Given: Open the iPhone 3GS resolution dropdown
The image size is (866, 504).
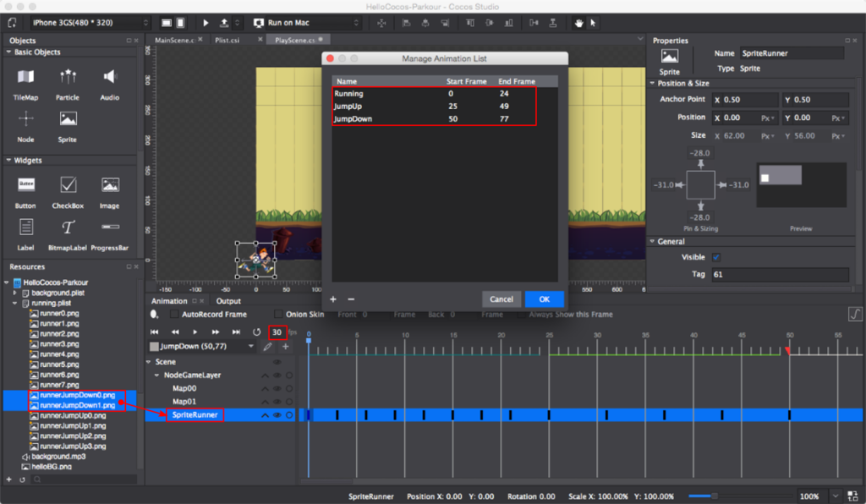Looking at the screenshot, I should tap(90, 23).
